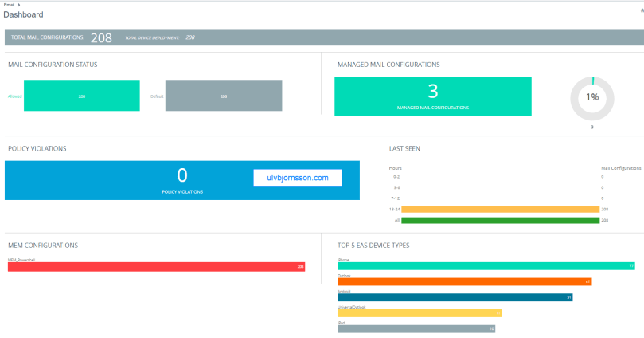
Task: Click the gray Default status bar
Action: [224, 96]
